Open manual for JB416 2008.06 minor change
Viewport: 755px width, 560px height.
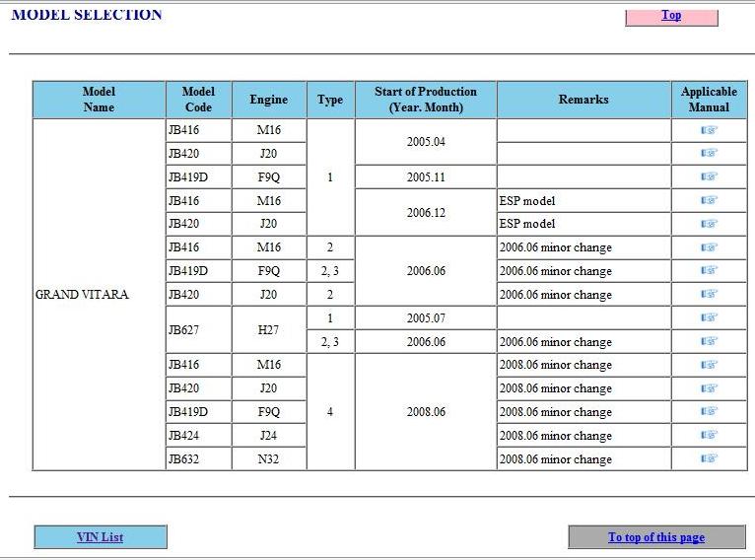coord(709,365)
